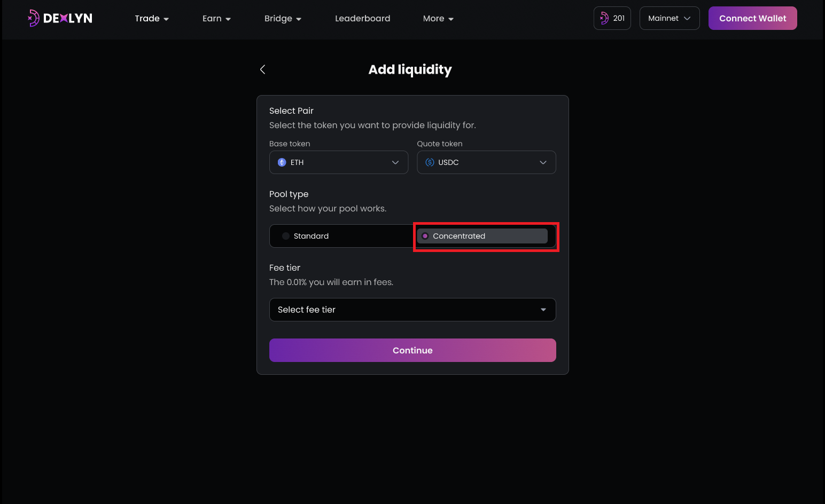Expand the Trade menu
The width and height of the screenshot is (825, 504).
tap(152, 19)
